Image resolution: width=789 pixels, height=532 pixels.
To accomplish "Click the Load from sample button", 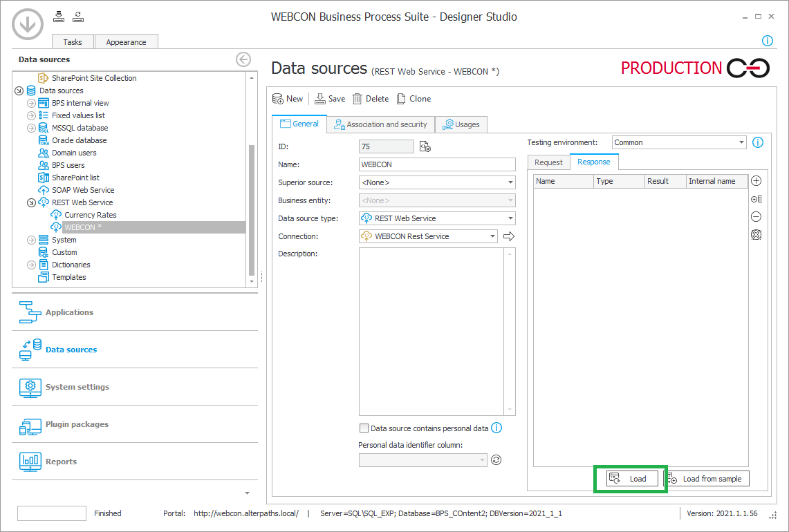I will pos(707,479).
